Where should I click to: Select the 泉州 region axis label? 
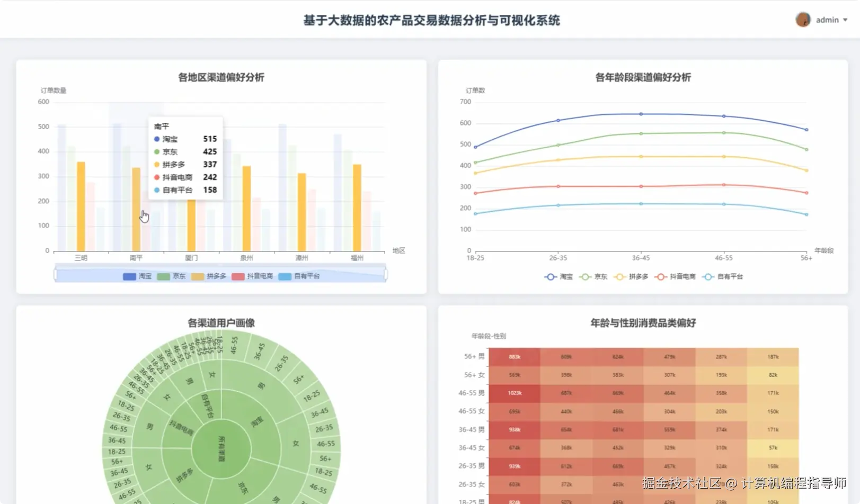tap(246, 258)
